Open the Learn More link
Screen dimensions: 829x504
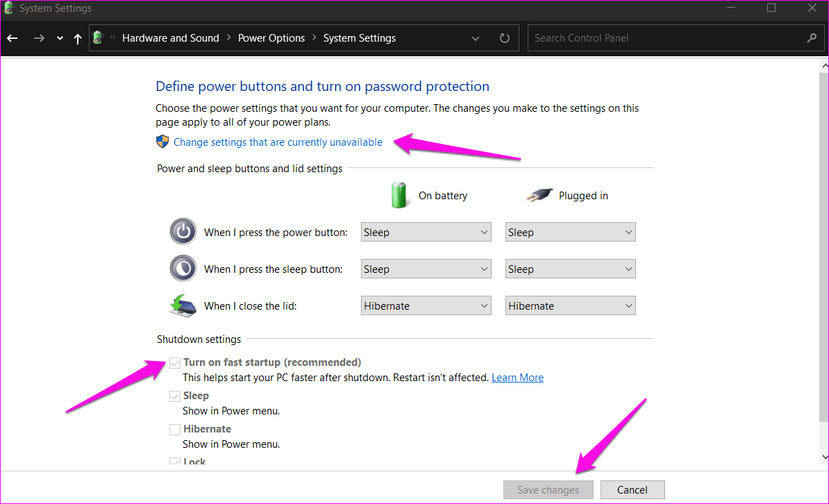(x=517, y=378)
